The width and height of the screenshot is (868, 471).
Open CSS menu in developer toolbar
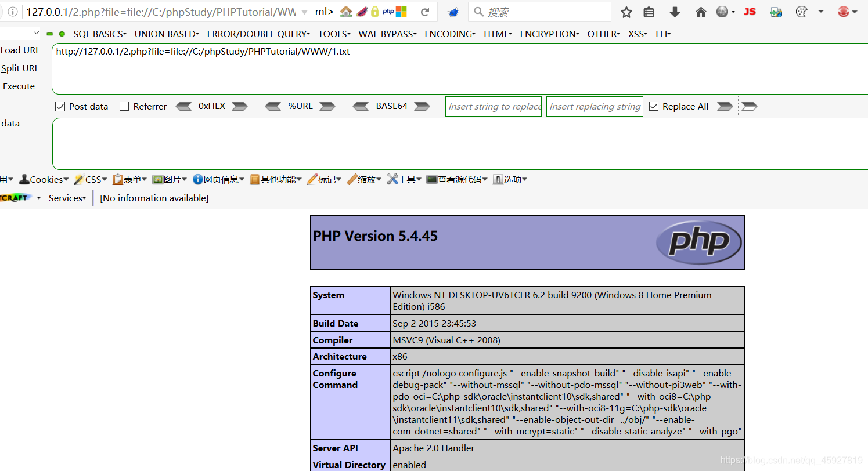click(89, 180)
